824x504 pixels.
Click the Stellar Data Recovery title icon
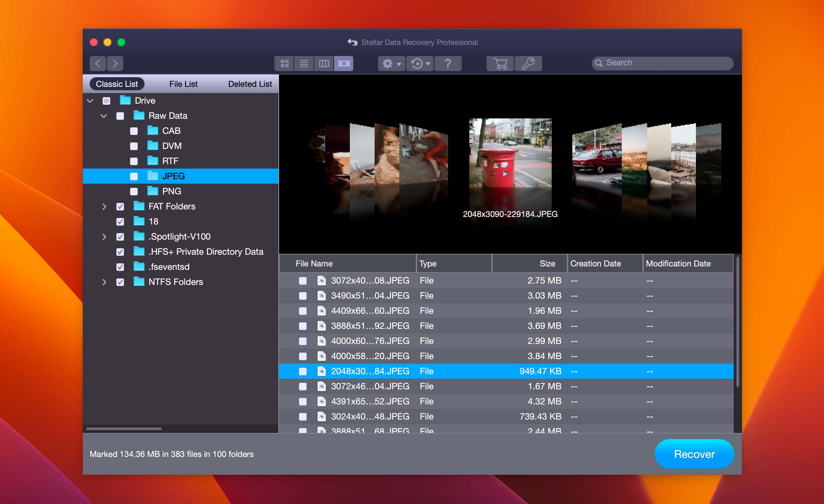tap(353, 42)
